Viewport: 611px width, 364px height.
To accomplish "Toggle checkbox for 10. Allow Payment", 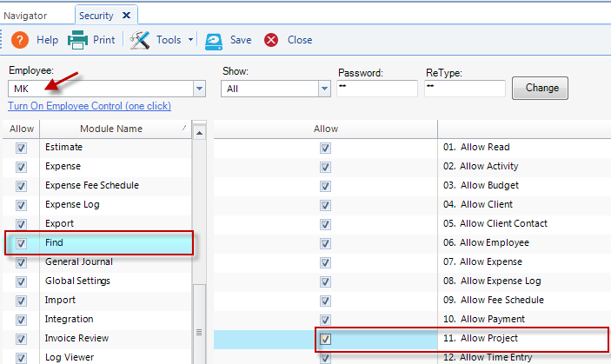I will pos(325,320).
